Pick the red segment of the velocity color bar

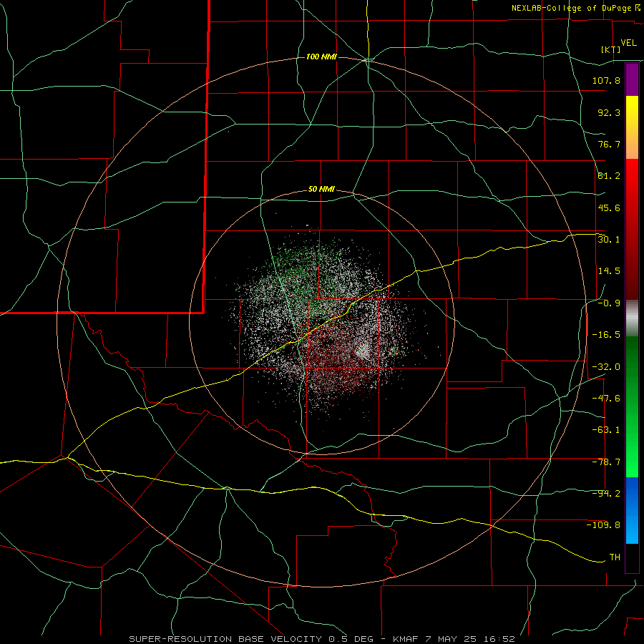pyautogui.click(x=632, y=229)
